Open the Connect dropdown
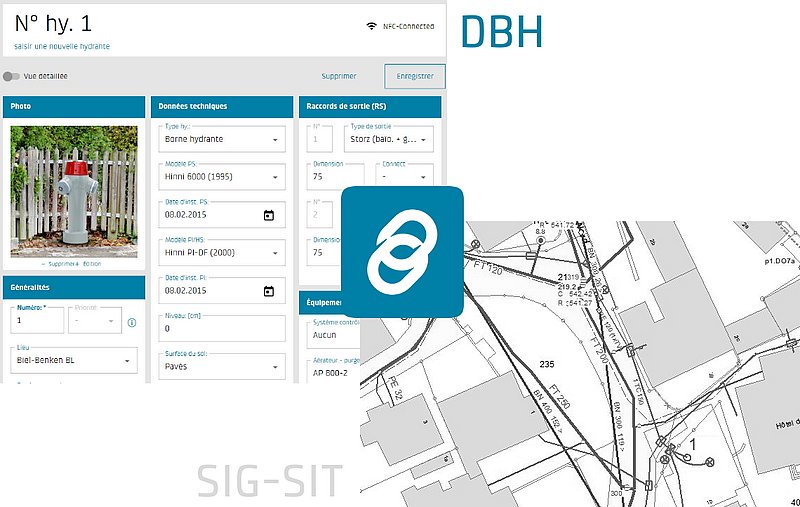The image size is (800, 507). point(405,177)
